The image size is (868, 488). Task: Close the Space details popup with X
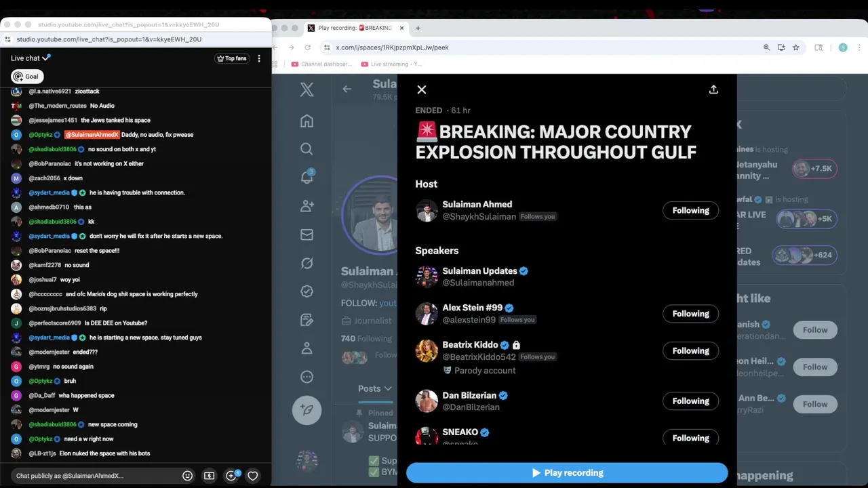(422, 89)
